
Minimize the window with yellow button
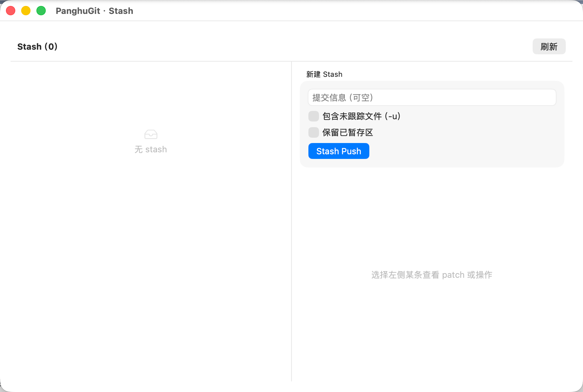tap(26, 11)
